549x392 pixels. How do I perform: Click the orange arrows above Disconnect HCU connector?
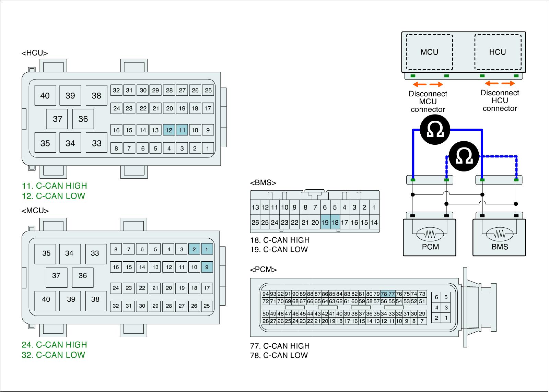click(500, 83)
